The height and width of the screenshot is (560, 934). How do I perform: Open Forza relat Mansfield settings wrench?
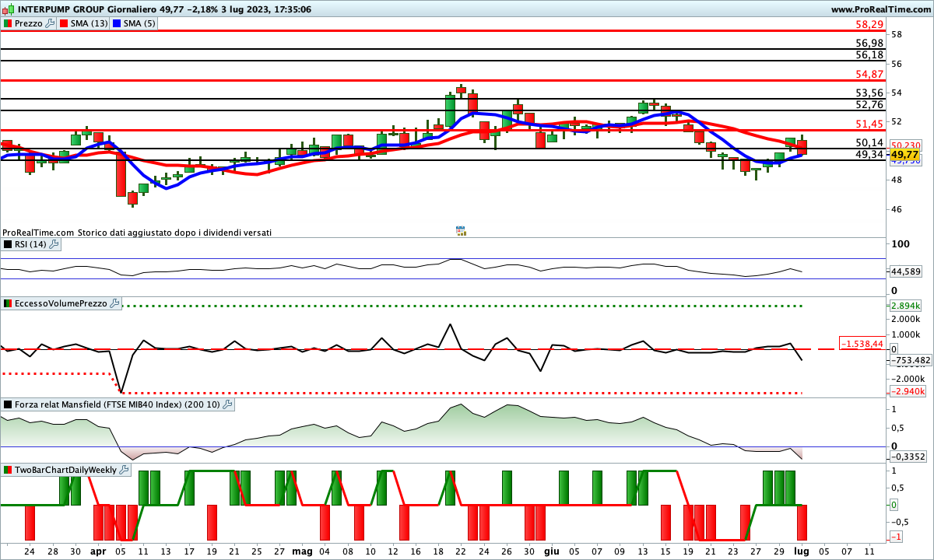click(x=228, y=404)
